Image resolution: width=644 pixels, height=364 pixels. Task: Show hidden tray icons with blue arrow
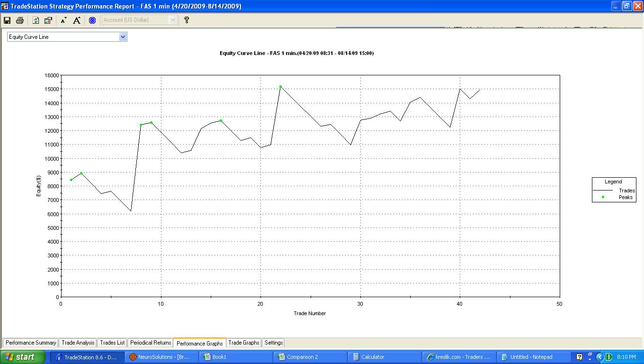point(599,357)
